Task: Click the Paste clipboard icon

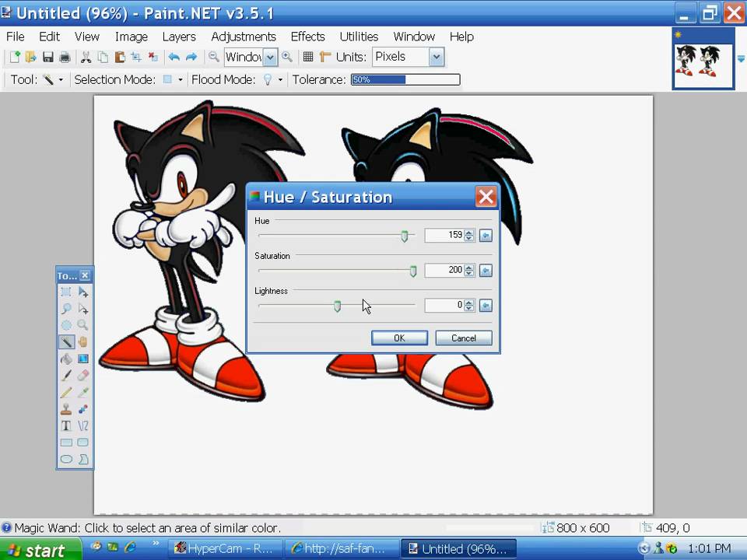Action: (x=120, y=57)
